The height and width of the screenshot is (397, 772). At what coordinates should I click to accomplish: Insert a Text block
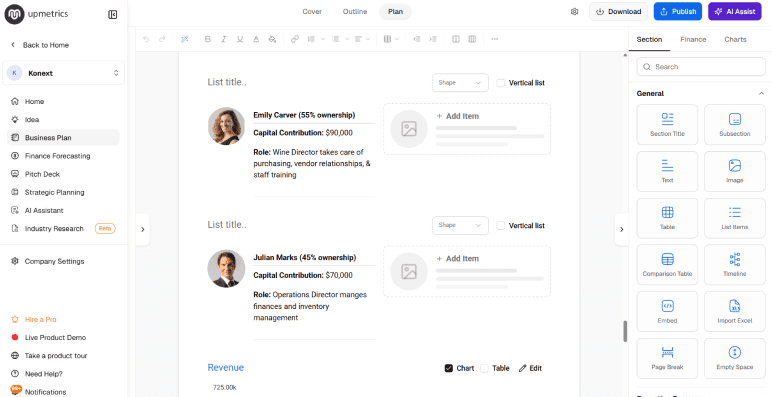667,171
